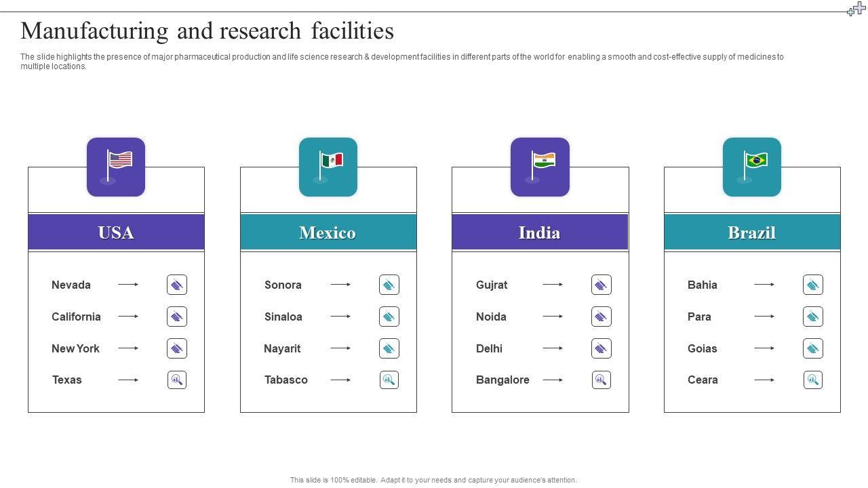Click the California location label
This screenshot has height=488, width=868.
76,317
